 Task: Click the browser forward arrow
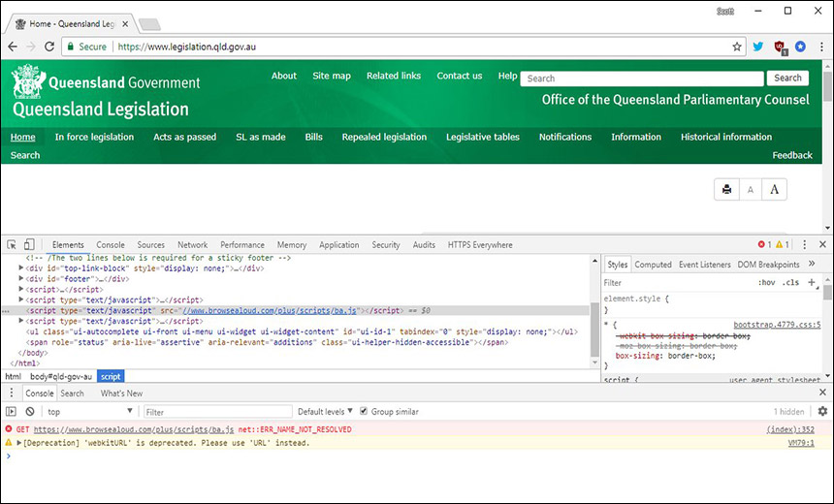(x=31, y=47)
